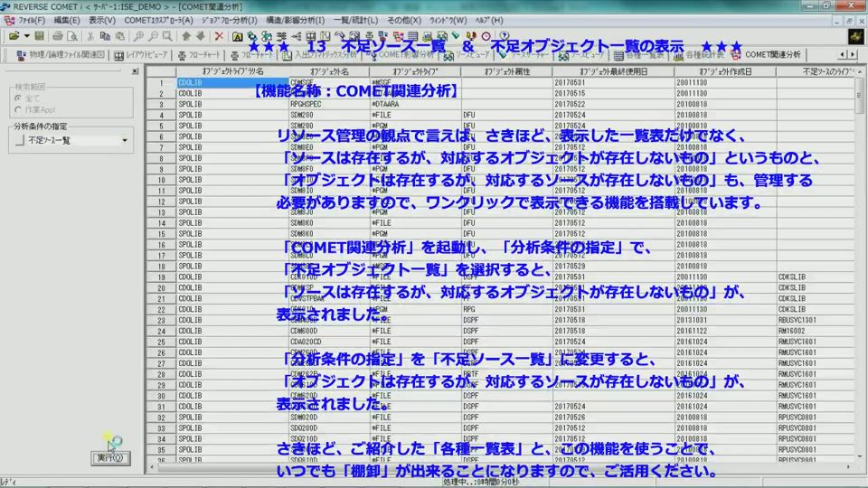Click the help question mark toolbar icon

[x=505, y=36]
